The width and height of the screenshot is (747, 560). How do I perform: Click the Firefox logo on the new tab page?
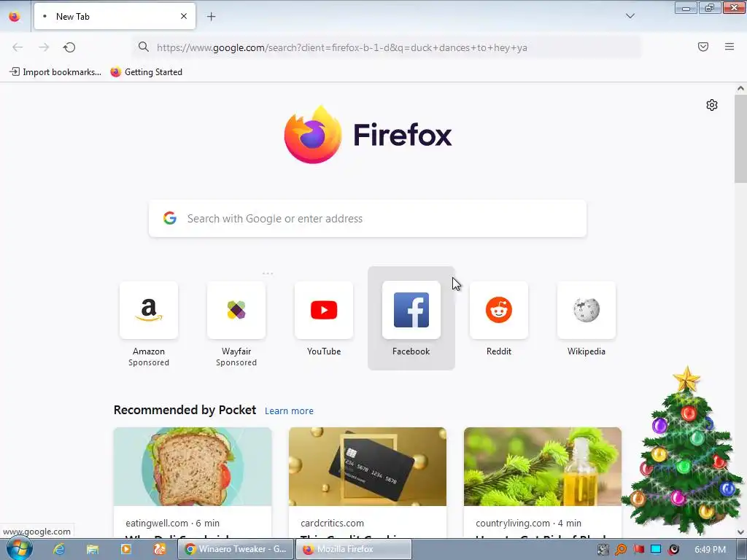point(368,135)
